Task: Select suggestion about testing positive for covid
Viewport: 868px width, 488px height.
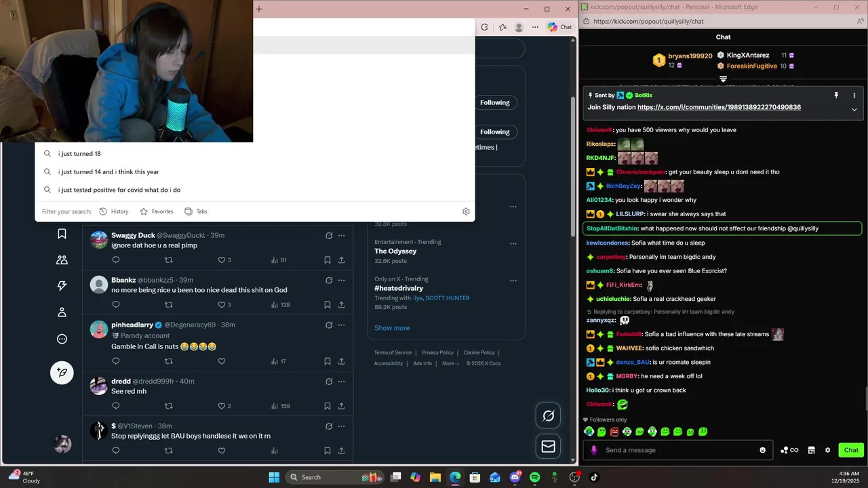Action: [255, 190]
